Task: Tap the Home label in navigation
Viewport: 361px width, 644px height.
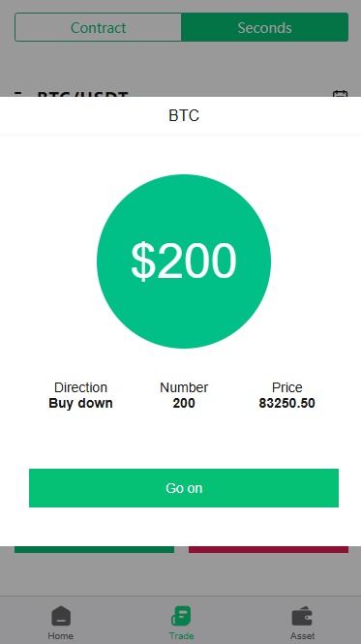Action: [x=61, y=636]
